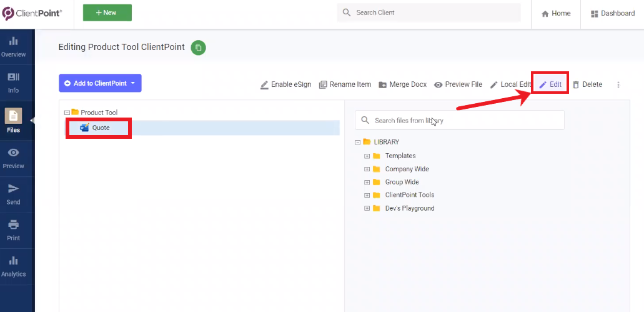Image resolution: width=644 pixels, height=312 pixels.
Task: Click the green New button
Action: click(107, 13)
